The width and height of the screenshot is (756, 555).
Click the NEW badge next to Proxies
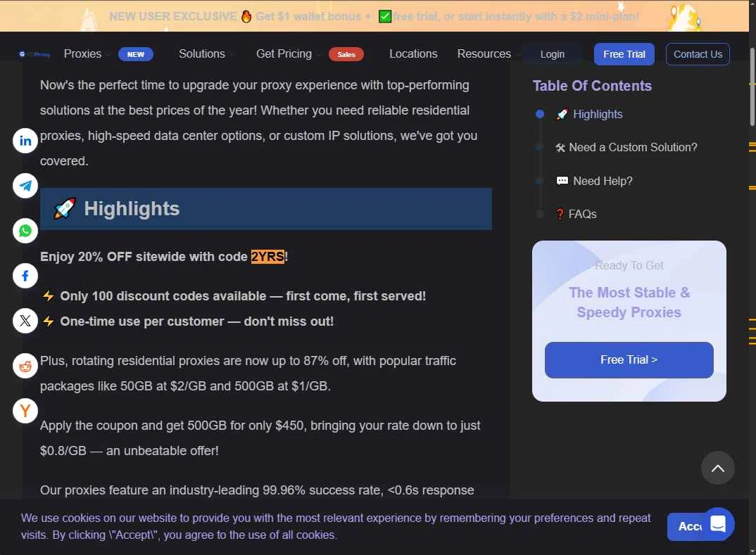(135, 54)
